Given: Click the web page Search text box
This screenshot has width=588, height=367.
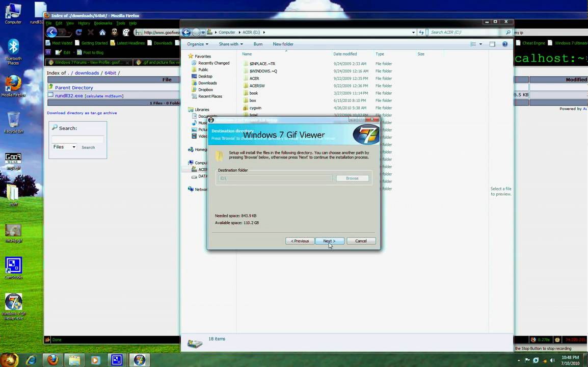Looking at the screenshot, I should tap(77, 139).
